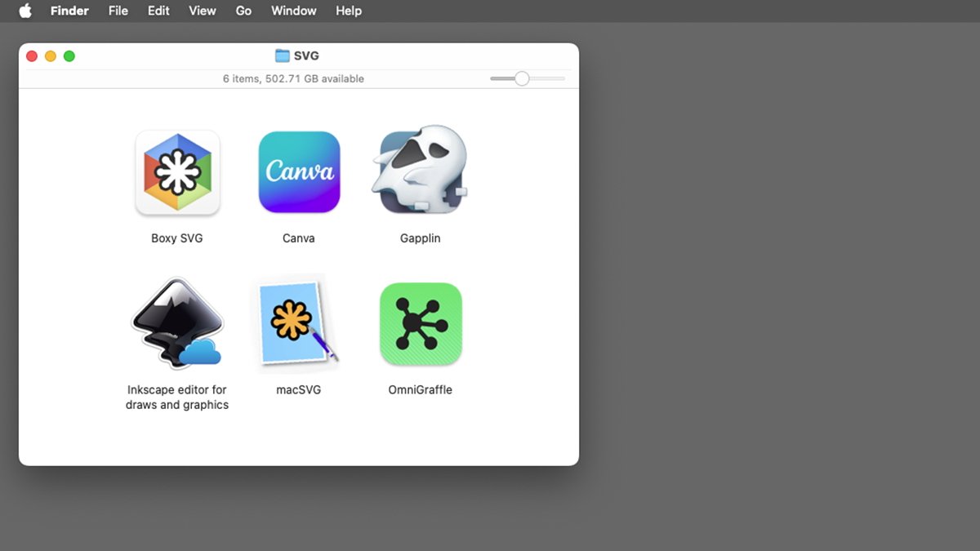Image resolution: width=980 pixels, height=551 pixels.
Task: Open the Window menu
Action: (294, 11)
